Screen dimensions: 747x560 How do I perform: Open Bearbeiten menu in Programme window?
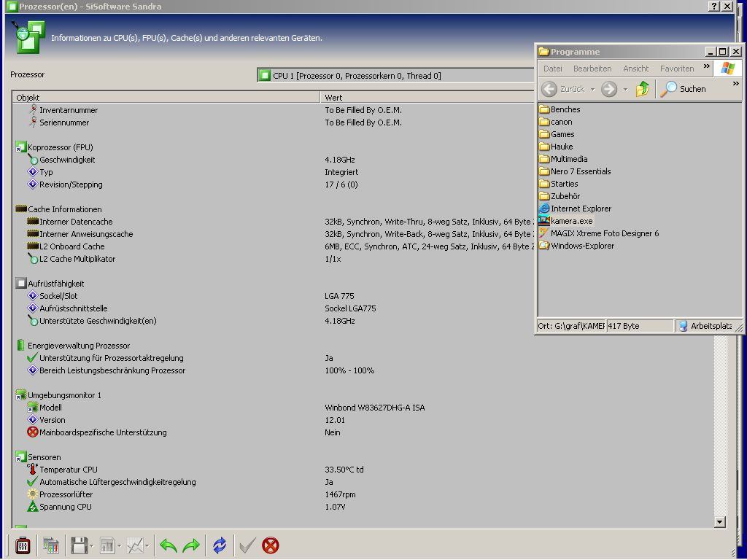pos(592,69)
